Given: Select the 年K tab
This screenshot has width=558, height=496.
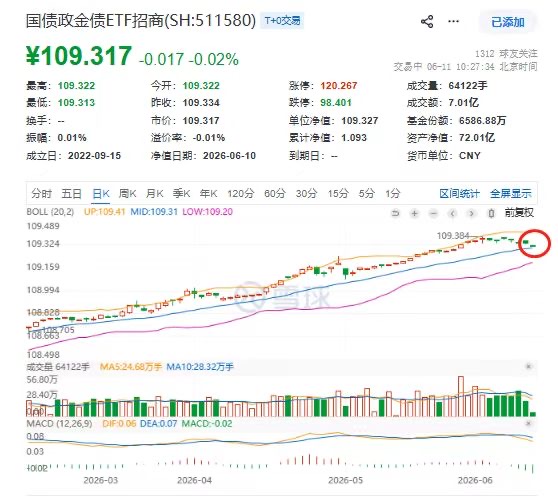Looking at the screenshot, I should pos(209,194).
